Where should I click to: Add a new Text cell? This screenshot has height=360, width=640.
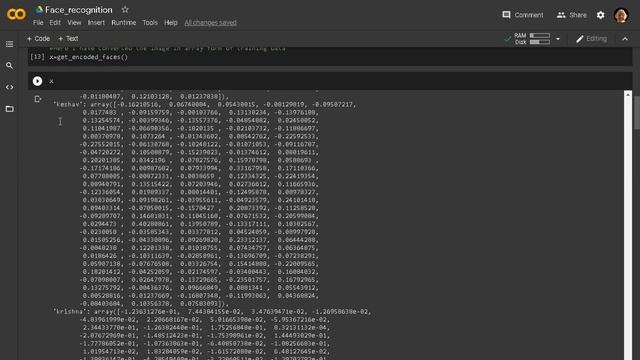68,38
